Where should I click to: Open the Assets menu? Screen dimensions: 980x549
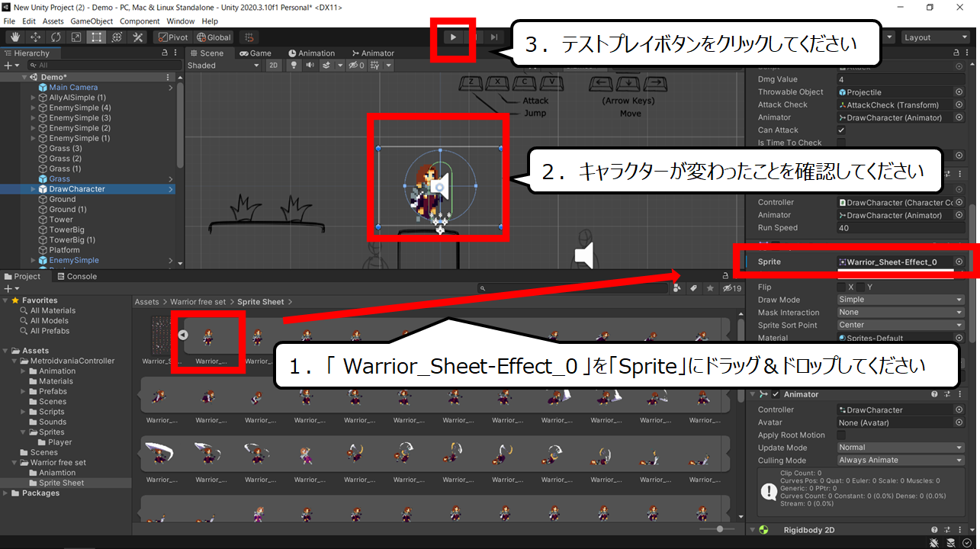[x=53, y=21]
